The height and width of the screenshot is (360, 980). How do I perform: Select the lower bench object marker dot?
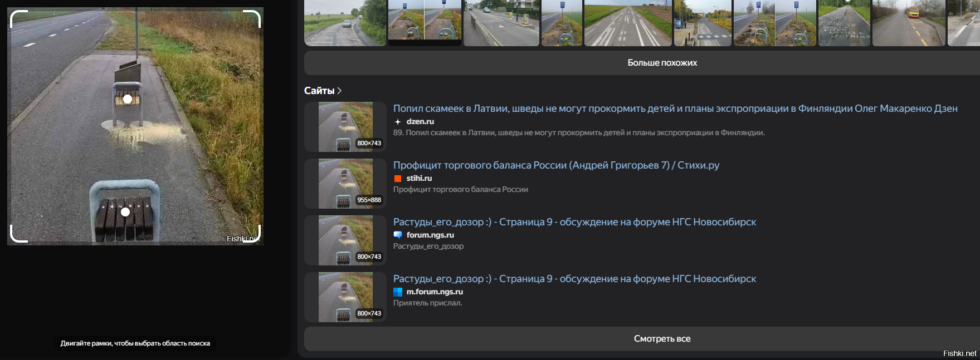pos(125,212)
